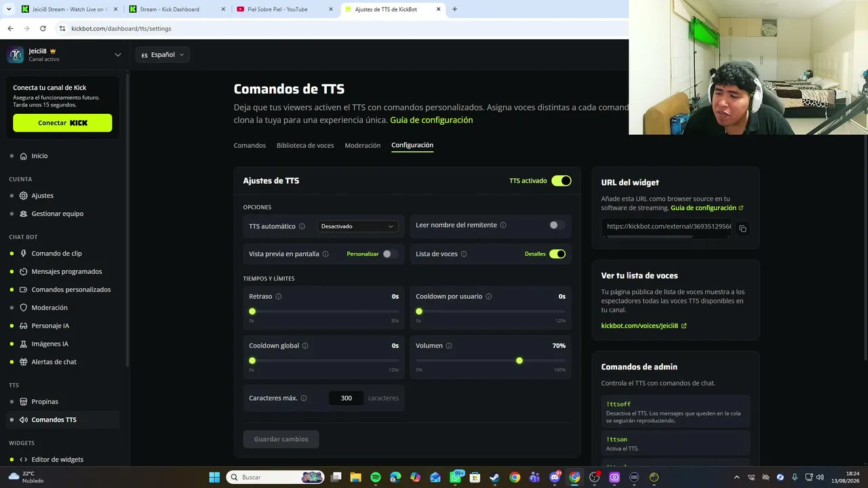Open the TTS automático Desactivado dropdown

(357, 226)
